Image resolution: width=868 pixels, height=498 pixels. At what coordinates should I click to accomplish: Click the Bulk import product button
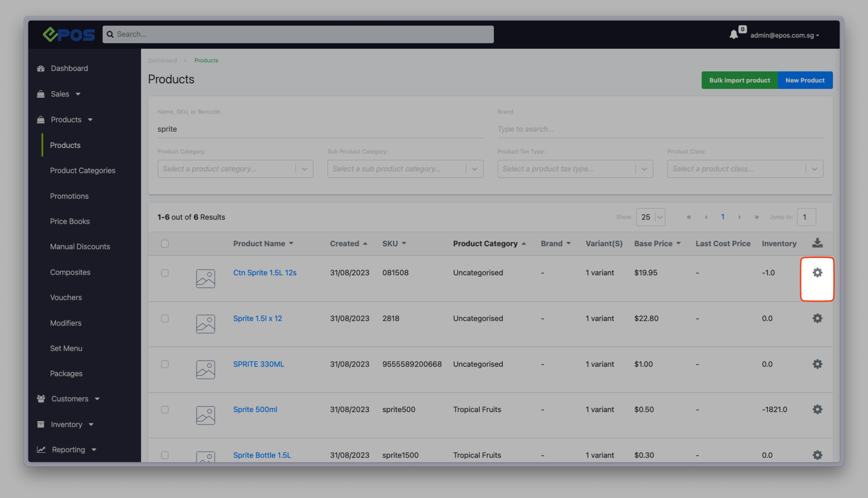pos(739,80)
